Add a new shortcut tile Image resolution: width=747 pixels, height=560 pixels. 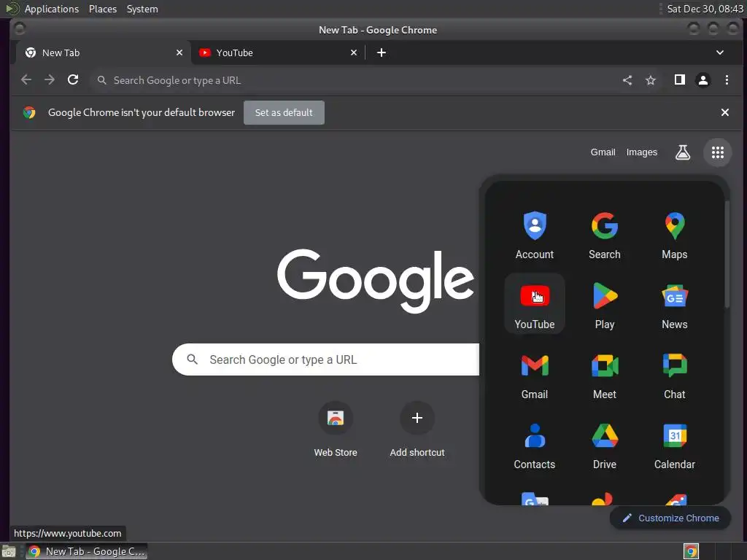pos(417,429)
